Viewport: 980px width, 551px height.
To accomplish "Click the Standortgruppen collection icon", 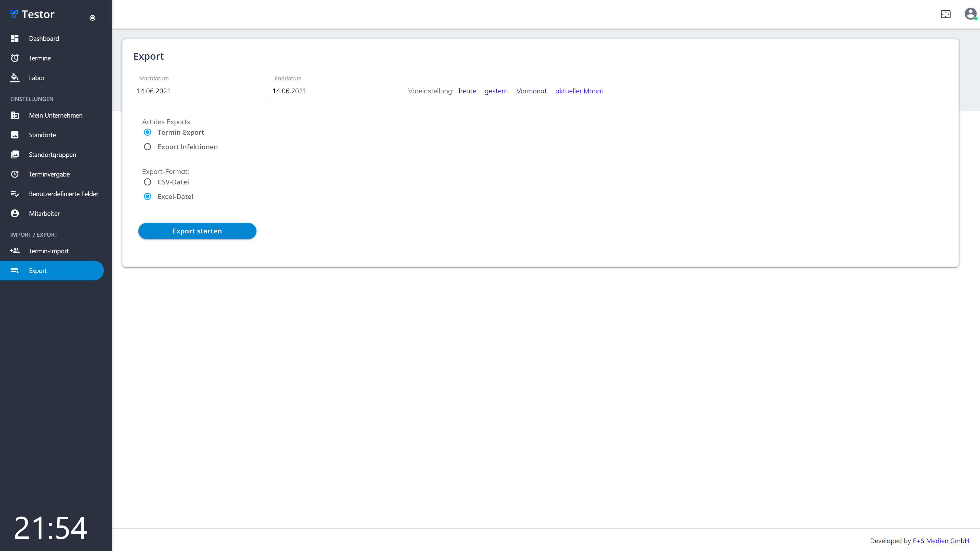I will 15,154.
